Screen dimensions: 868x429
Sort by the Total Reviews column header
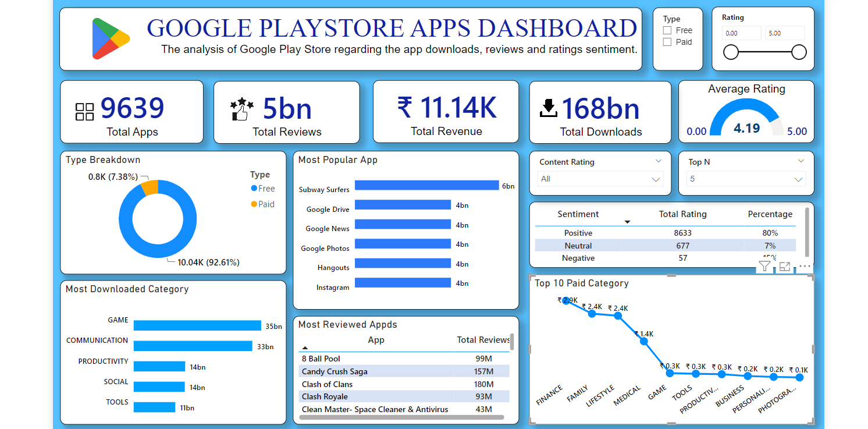click(483, 340)
